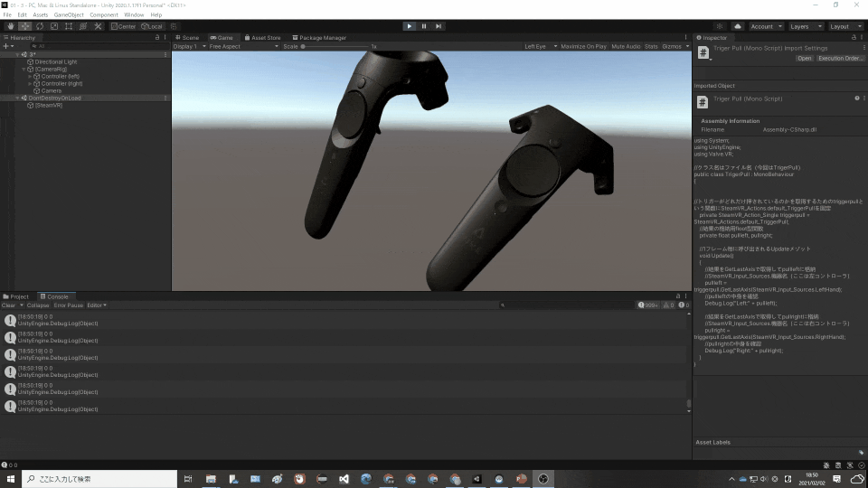
Task: Open the GameObject menu
Action: point(69,15)
